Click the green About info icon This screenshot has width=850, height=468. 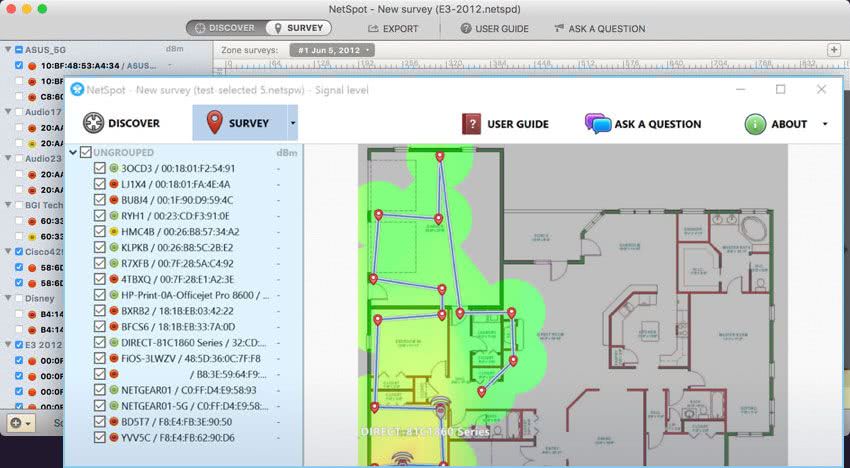click(x=755, y=124)
